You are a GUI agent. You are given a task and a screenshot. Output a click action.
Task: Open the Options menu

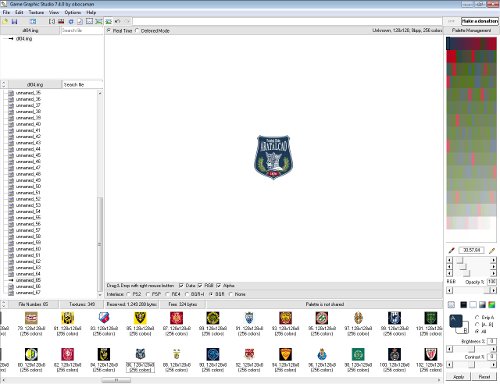click(x=73, y=12)
